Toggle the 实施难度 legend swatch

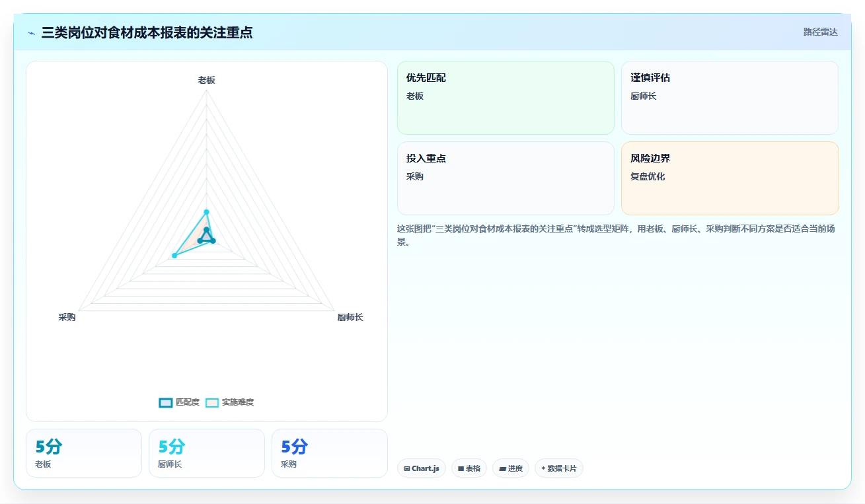click(212, 402)
